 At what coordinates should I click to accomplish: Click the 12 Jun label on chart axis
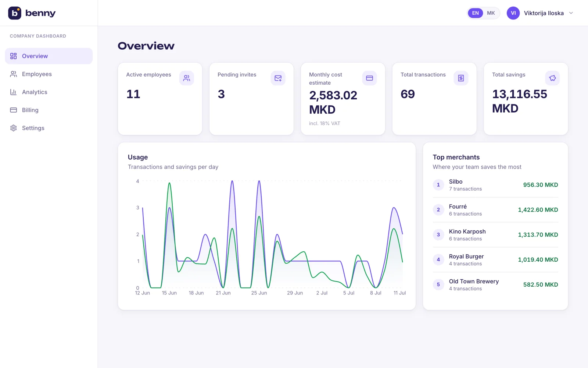[143, 293]
